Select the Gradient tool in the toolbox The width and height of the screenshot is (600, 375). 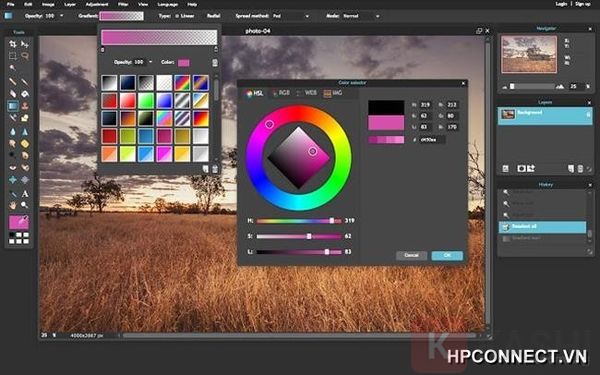click(13, 106)
